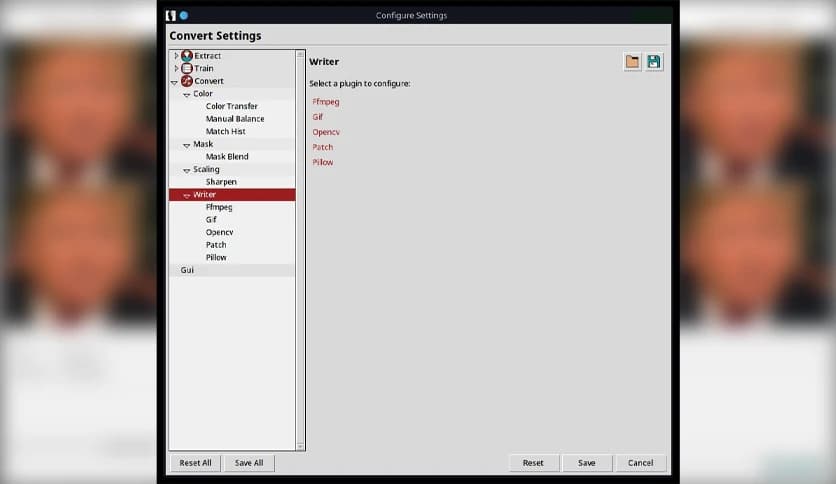Click the Save All button
This screenshot has width=836, height=484.
[249, 463]
